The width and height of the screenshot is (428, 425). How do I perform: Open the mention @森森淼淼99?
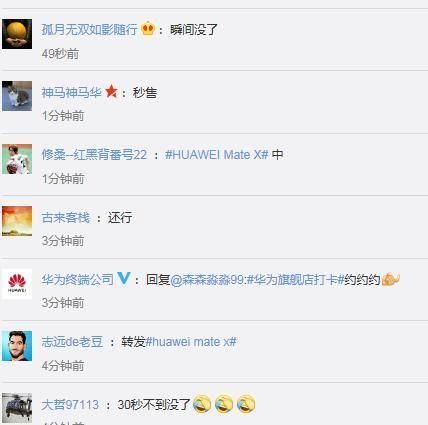pyautogui.click(x=208, y=280)
